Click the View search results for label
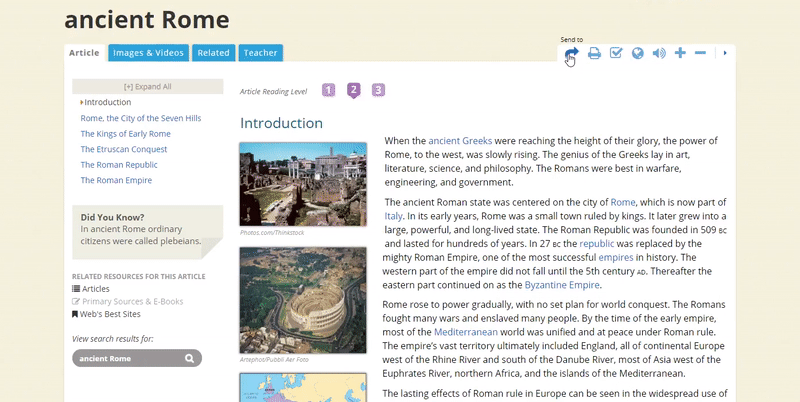This screenshot has height=402, width=800. (112, 339)
